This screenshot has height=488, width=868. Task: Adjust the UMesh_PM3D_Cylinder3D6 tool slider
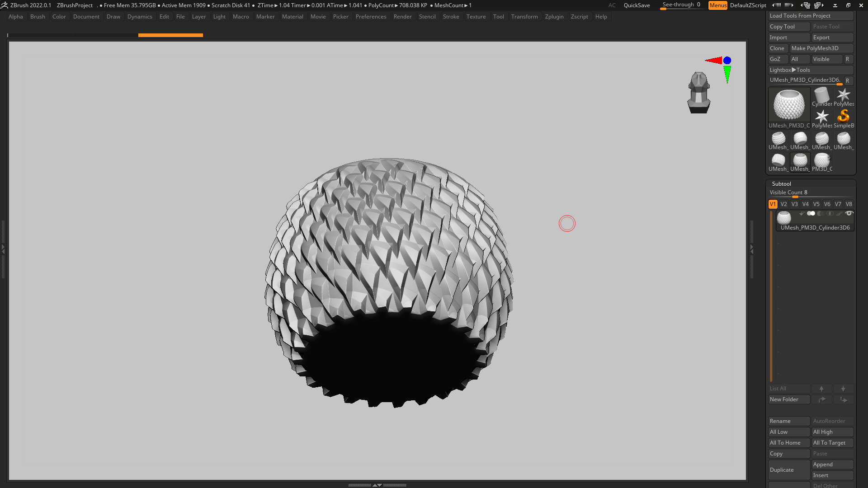point(805,80)
